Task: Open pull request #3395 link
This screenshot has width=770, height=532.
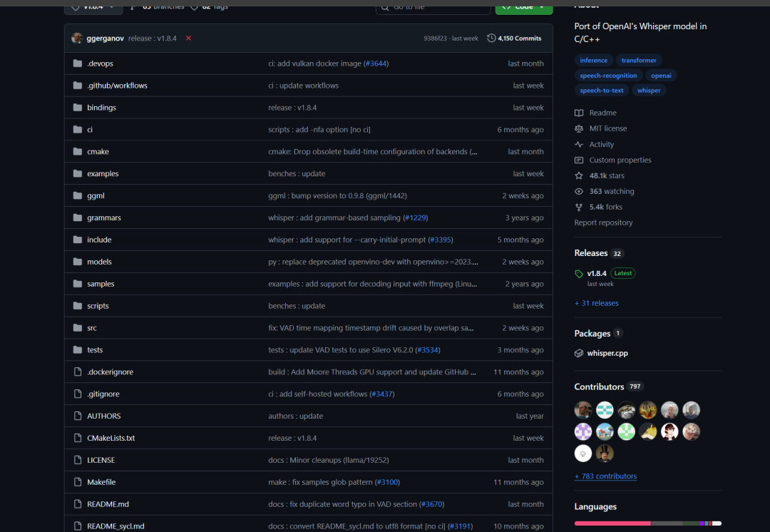Action: [441, 240]
